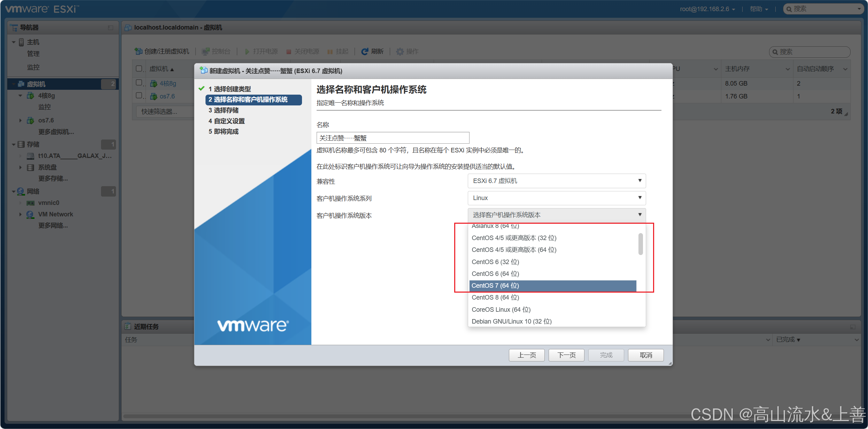The width and height of the screenshot is (868, 429).
Task: Minimize the recent tasks panel icon
Action: [x=853, y=327]
